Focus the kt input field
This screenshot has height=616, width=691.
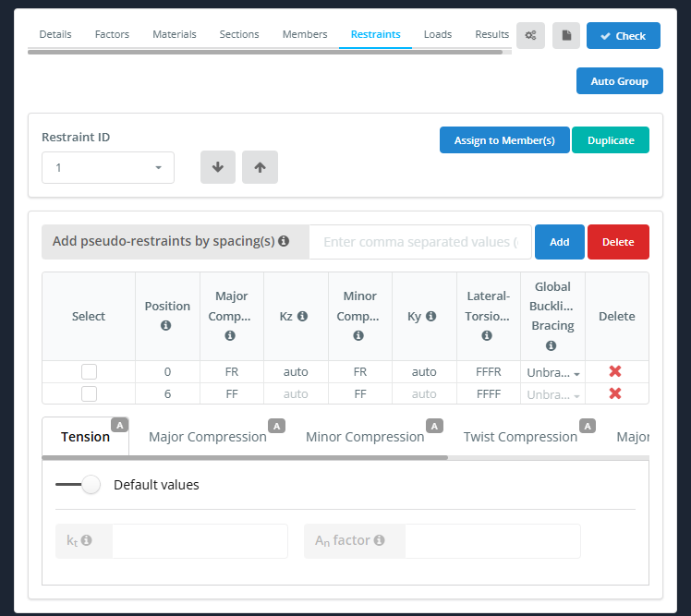point(200,540)
